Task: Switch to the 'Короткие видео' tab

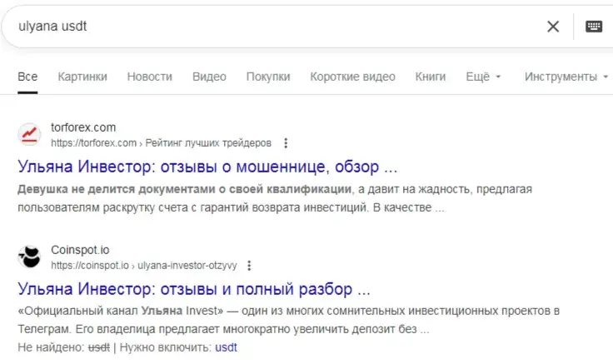Action: tap(352, 77)
